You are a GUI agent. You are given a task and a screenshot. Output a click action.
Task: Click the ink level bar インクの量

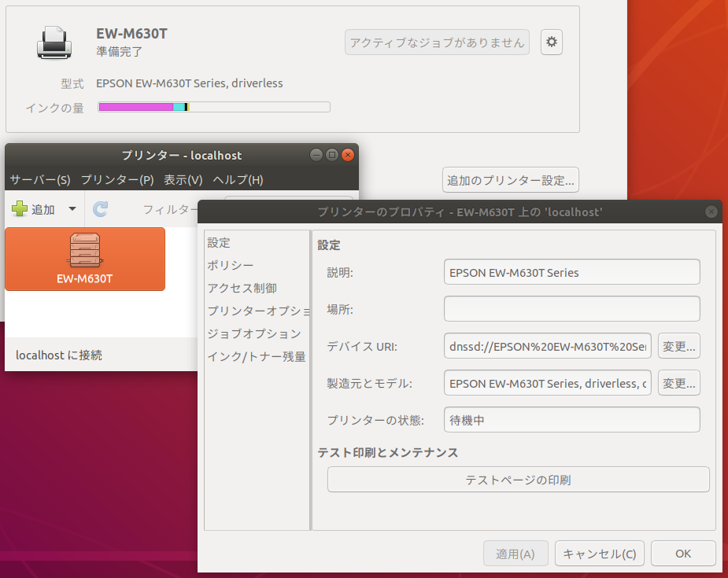213,106
